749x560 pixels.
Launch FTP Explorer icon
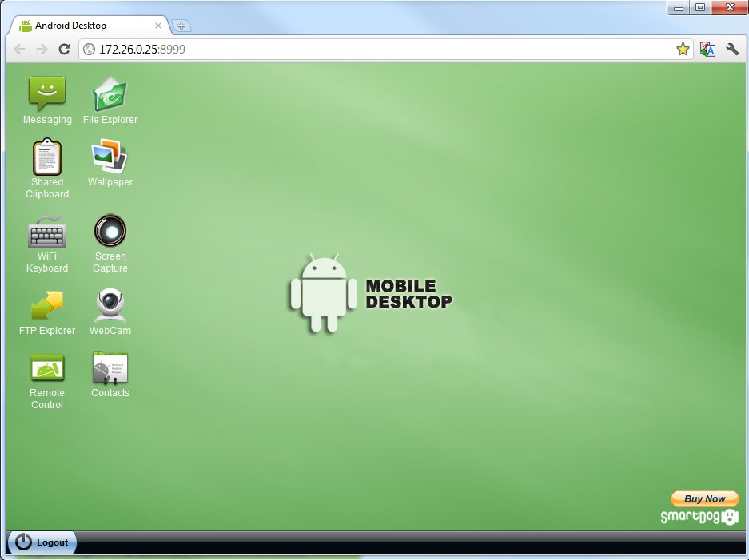[x=47, y=305]
